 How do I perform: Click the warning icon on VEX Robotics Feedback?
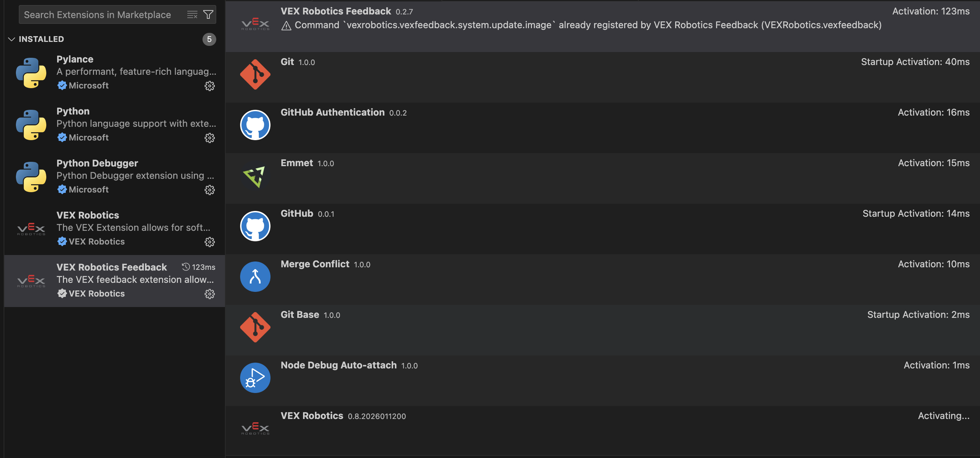point(286,25)
